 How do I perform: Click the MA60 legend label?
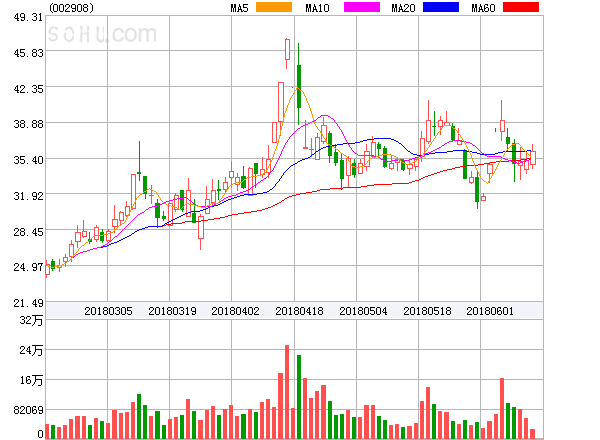[x=483, y=8]
